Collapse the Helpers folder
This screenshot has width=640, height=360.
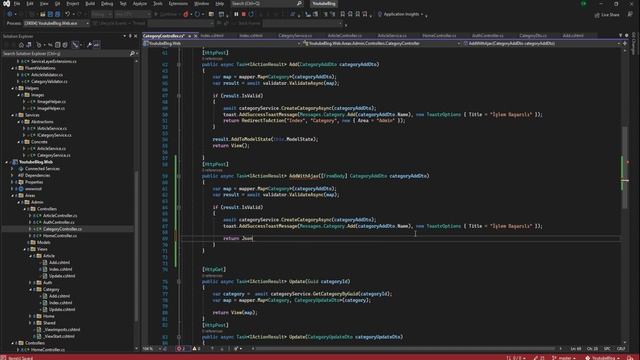pyautogui.click(x=12, y=88)
